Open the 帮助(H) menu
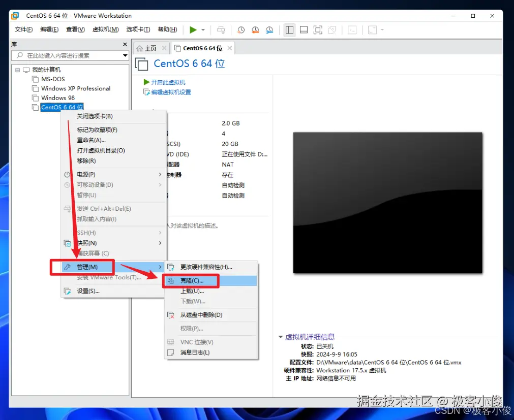 (x=167, y=29)
